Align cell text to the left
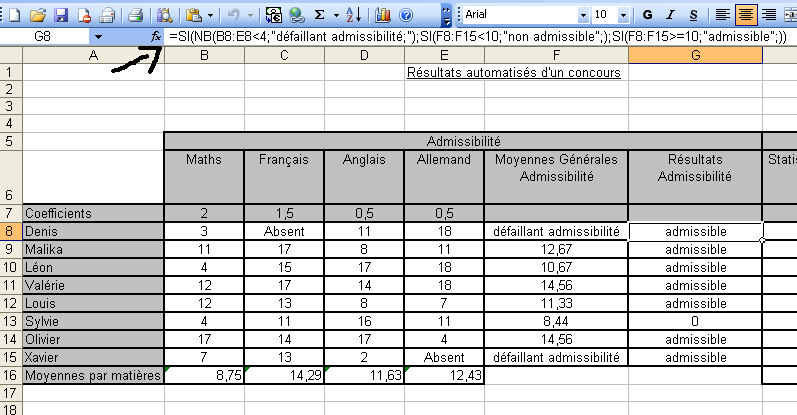Image resolution: width=797 pixels, height=415 pixels. point(722,15)
